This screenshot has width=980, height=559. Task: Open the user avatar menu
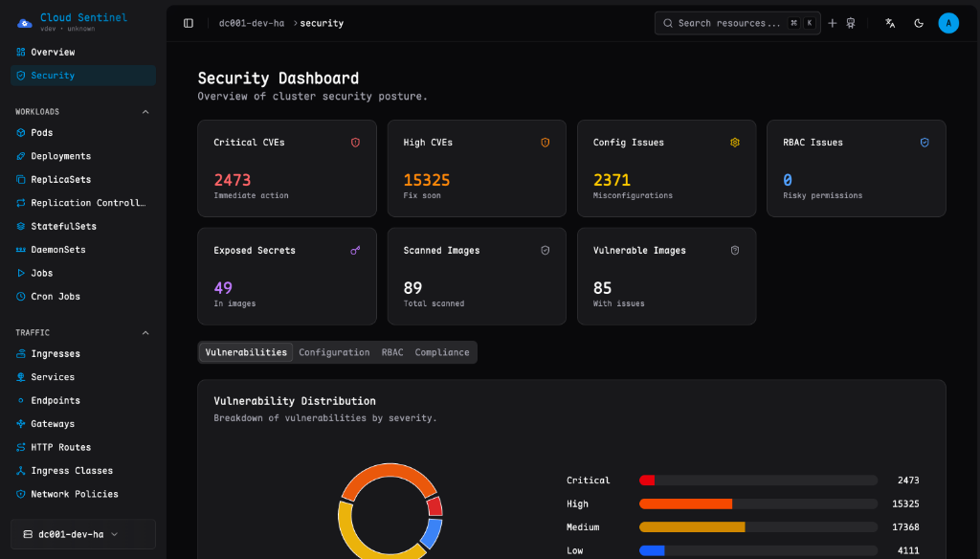click(x=948, y=22)
